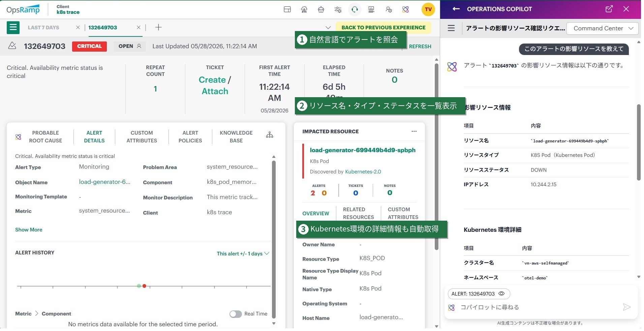Image resolution: width=644 pixels, height=331 pixels.
Task: Open Impacted Resource three-dots options menu
Action: (414, 131)
